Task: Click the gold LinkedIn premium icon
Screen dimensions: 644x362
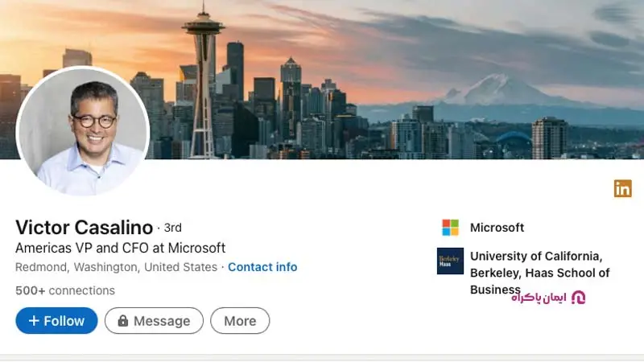Action: tap(622, 188)
